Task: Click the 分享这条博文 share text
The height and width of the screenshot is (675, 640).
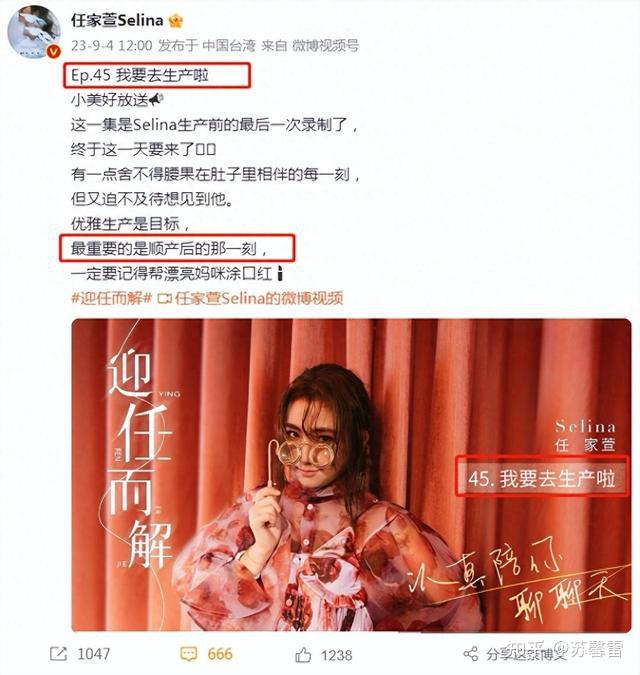Action: click(x=526, y=654)
